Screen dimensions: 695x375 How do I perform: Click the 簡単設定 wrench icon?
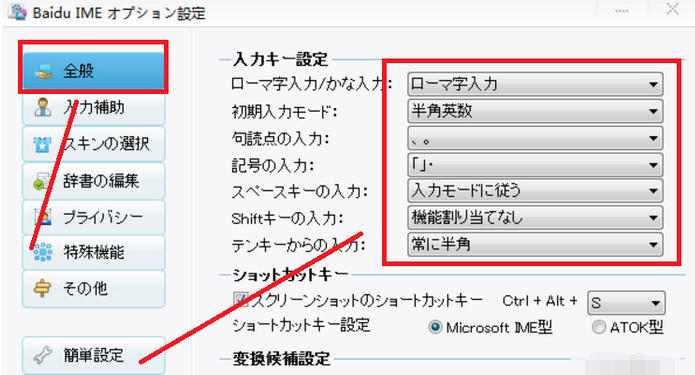(43, 355)
